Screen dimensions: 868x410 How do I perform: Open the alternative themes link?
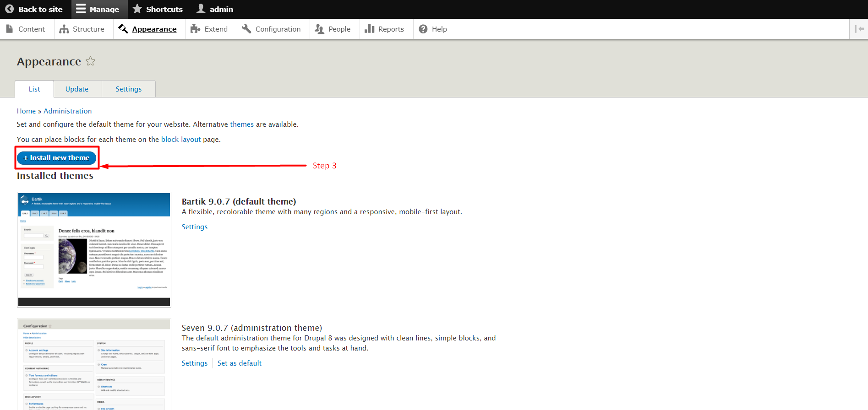[x=242, y=124]
